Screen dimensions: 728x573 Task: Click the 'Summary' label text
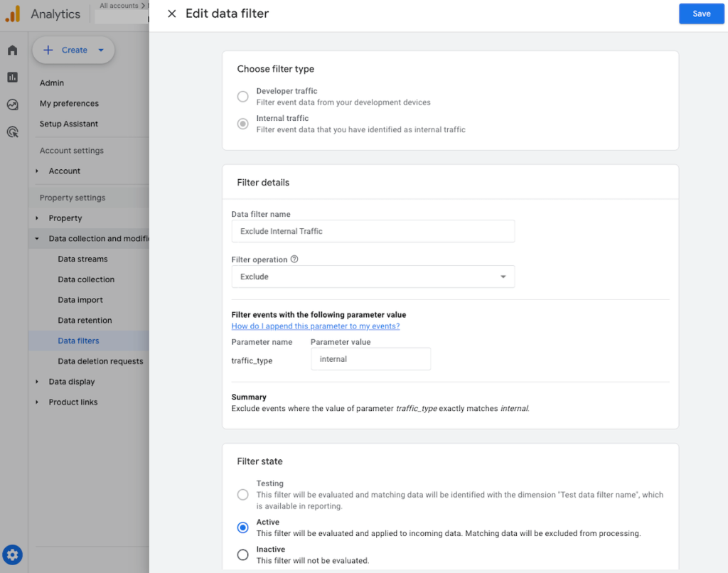point(249,397)
